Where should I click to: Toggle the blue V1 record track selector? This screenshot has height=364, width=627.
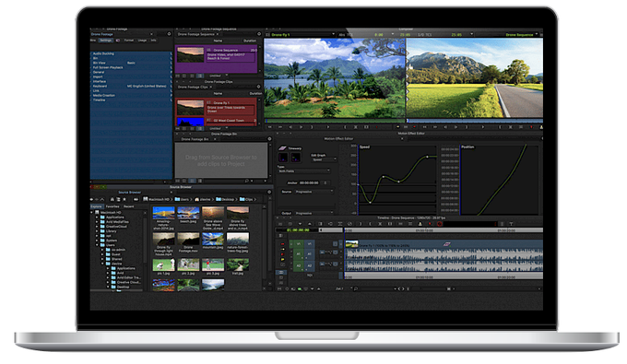coord(310,243)
